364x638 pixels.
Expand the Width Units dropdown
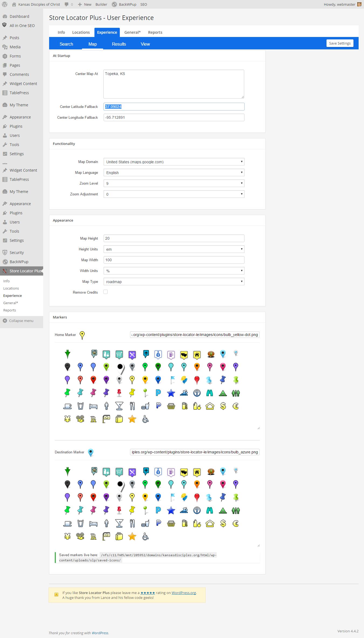(x=174, y=271)
